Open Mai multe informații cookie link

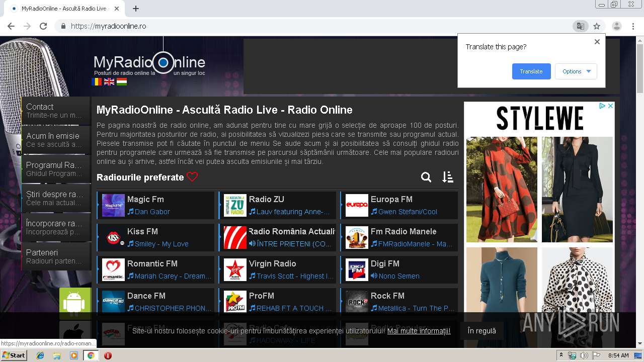pyautogui.click(x=419, y=331)
